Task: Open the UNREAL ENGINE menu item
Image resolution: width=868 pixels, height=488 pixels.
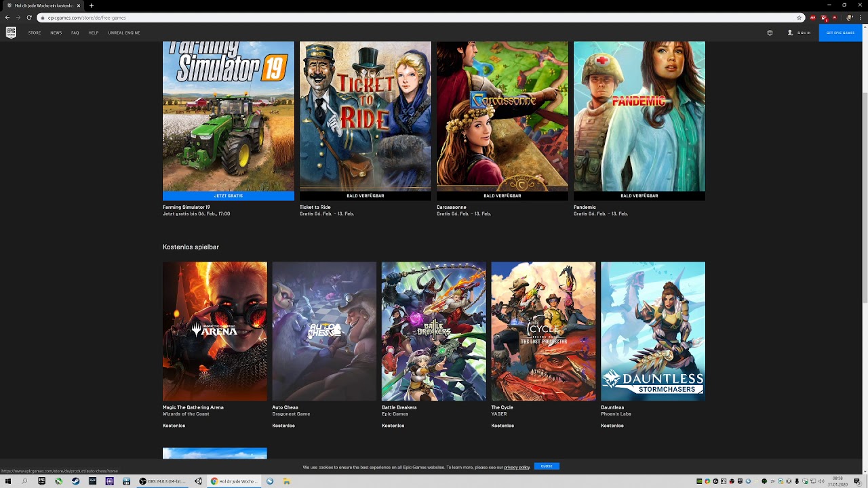Action: [124, 33]
